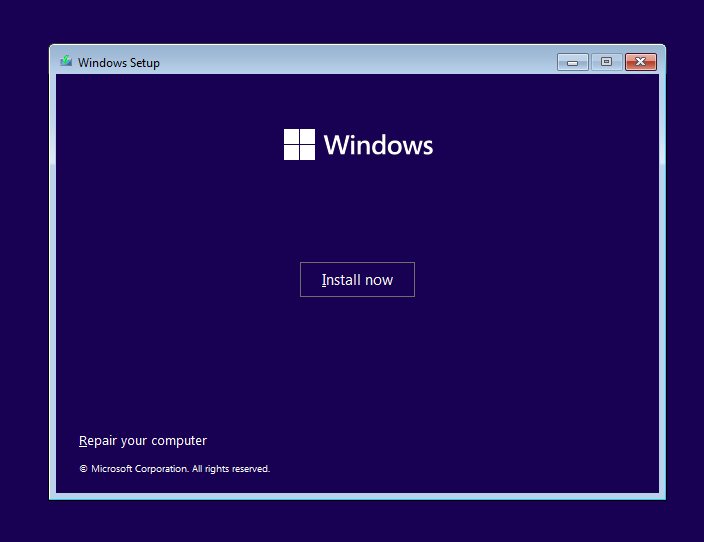Maximize the Windows Setup window
704x542 pixels.
(x=607, y=62)
